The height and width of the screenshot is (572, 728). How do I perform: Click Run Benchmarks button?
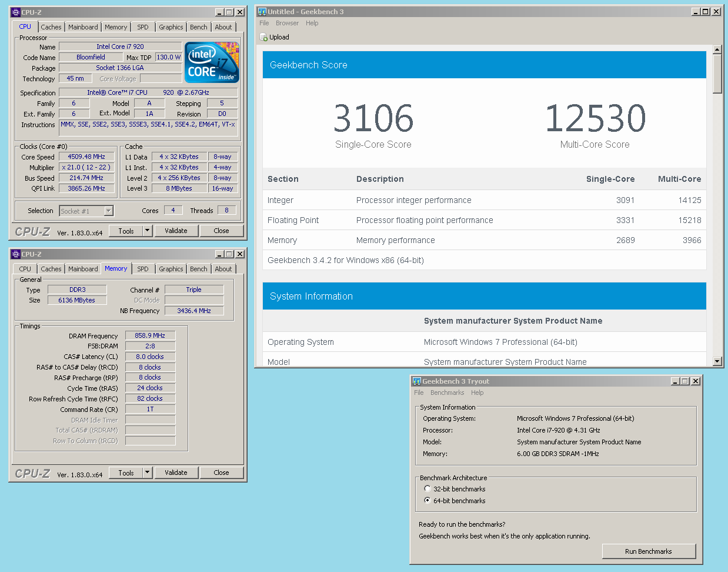click(x=649, y=551)
